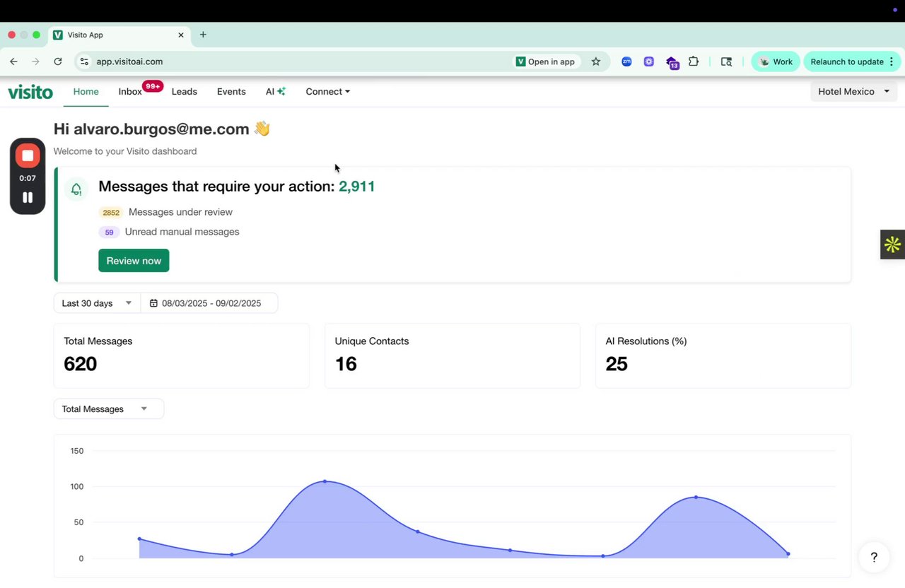905x588 pixels.
Task: Open the Total Messages chart dropdown
Action: click(108, 409)
